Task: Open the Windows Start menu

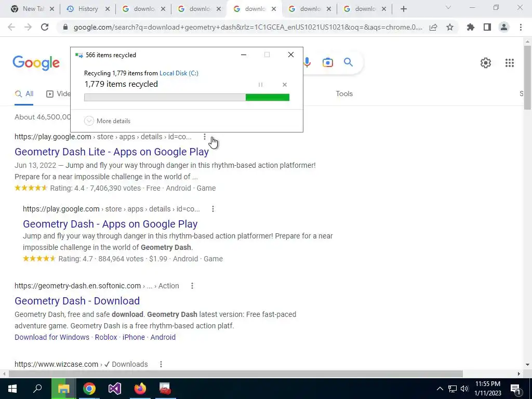Action: click(12, 389)
